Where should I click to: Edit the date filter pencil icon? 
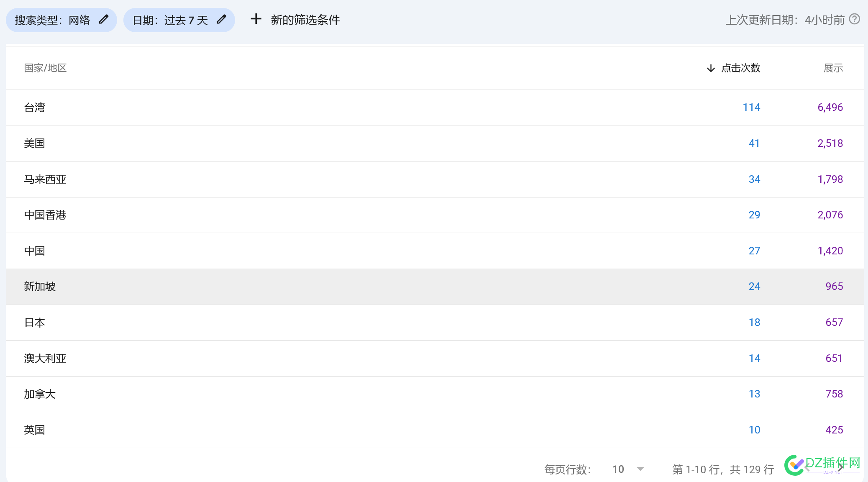click(222, 19)
